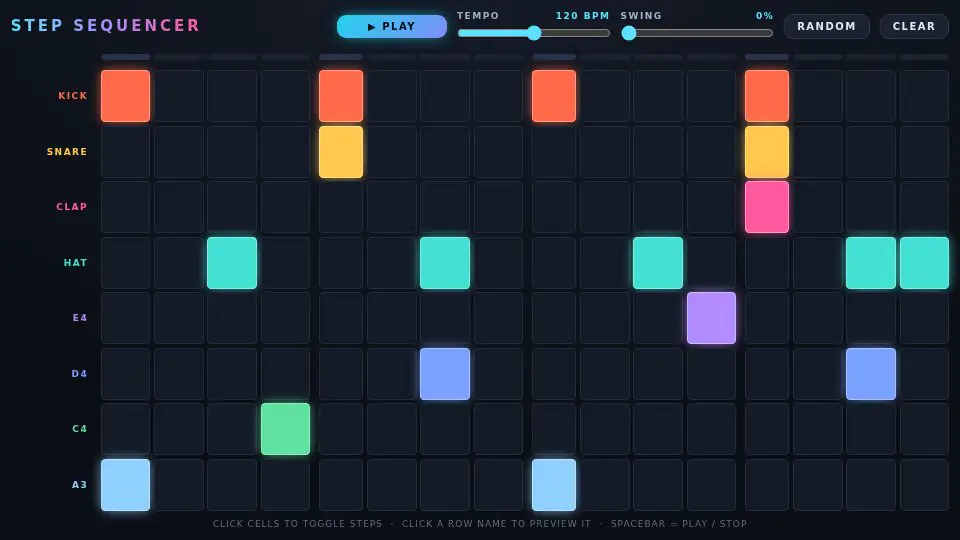This screenshot has width=960, height=540.
Task: Preview the C4 note row label
Action: tap(80, 429)
